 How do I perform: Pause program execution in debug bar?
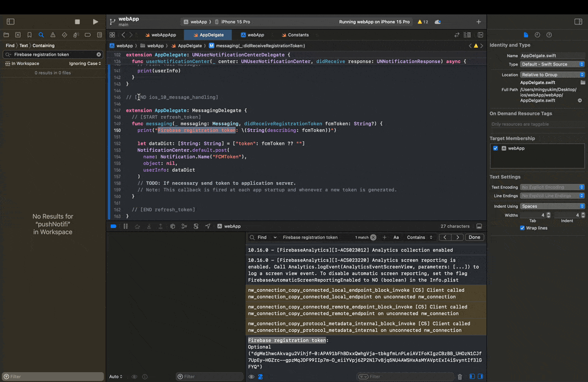tap(126, 226)
